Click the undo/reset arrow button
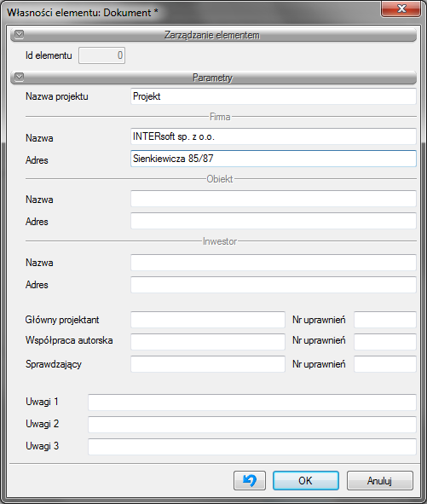 click(250, 480)
